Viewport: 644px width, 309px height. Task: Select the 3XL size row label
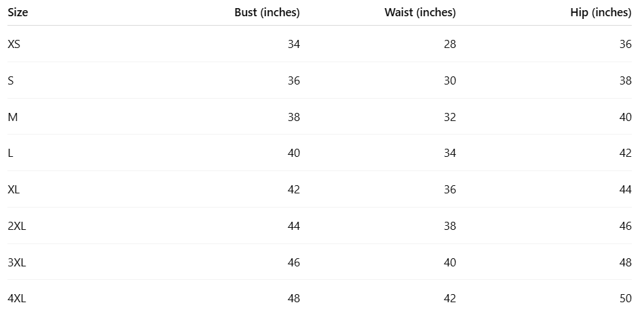tap(17, 262)
